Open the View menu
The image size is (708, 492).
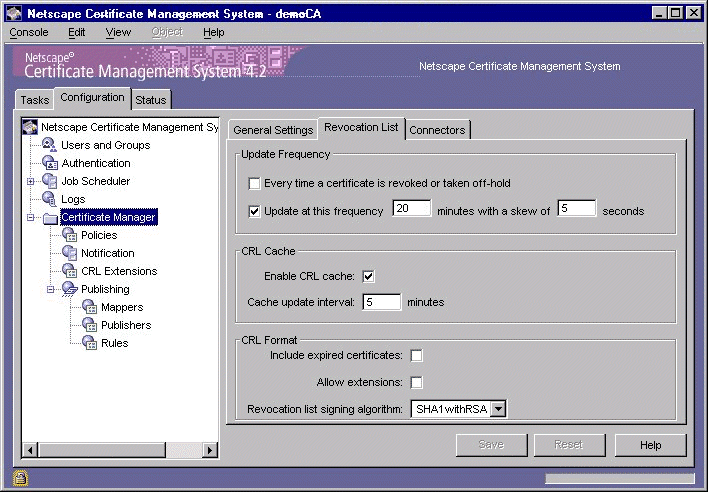(x=118, y=32)
